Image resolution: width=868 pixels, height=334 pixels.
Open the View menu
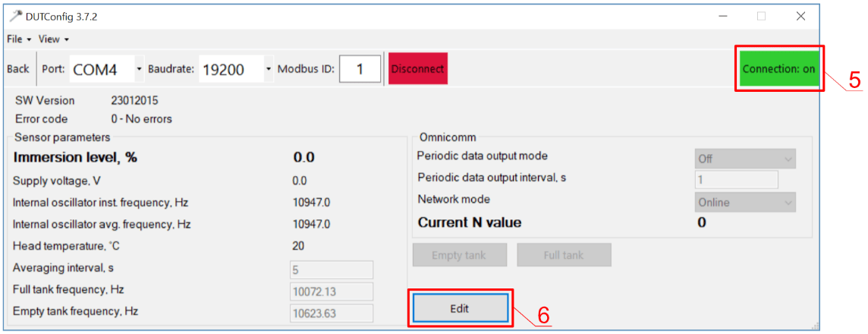pos(53,39)
